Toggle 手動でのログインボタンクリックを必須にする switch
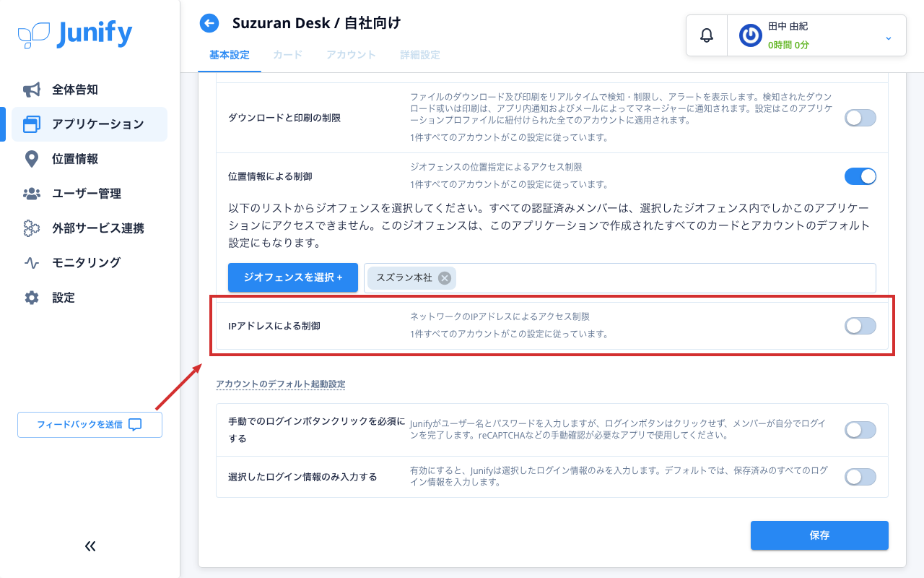924x578 pixels. (x=860, y=430)
